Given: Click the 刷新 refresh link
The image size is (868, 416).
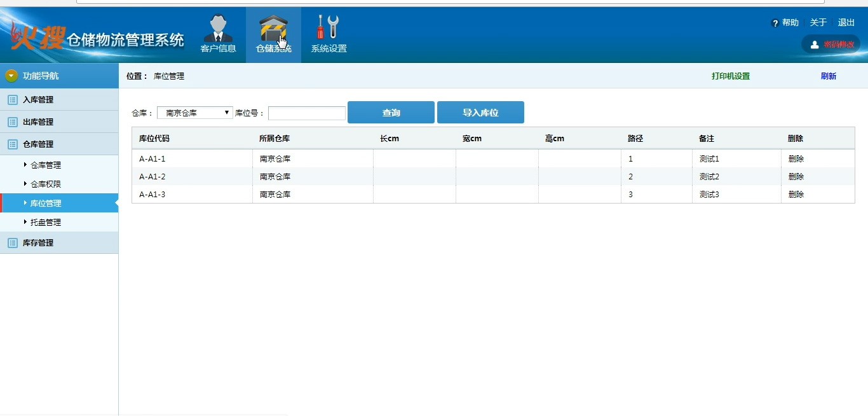Looking at the screenshot, I should pyautogui.click(x=828, y=76).
